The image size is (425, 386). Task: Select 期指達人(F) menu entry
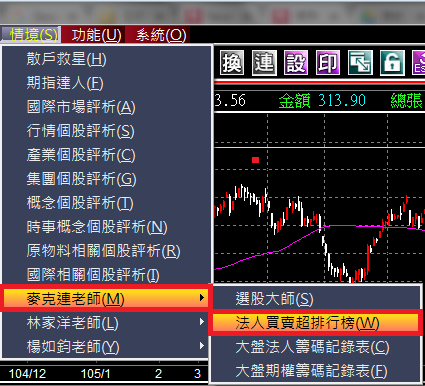(107, 83)
